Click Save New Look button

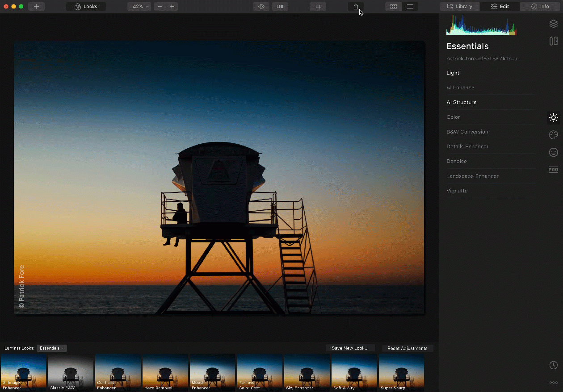pyautogui.click(x=350, y=348)
